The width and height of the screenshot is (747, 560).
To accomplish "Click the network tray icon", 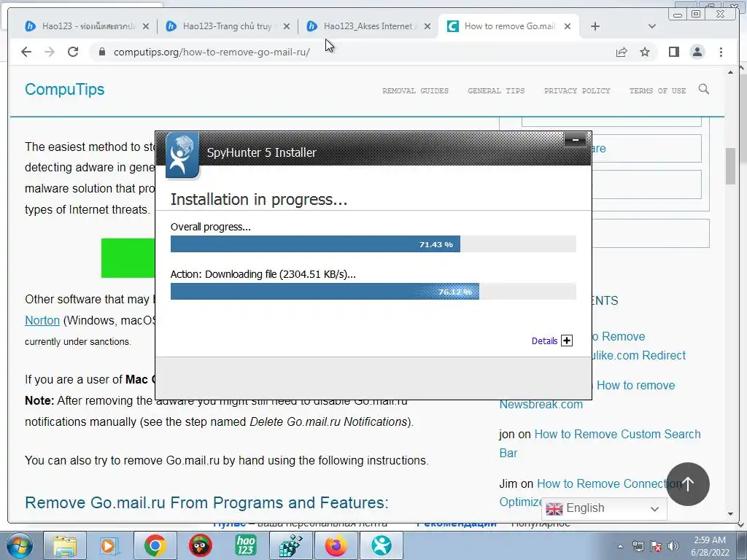I will 638,546.
